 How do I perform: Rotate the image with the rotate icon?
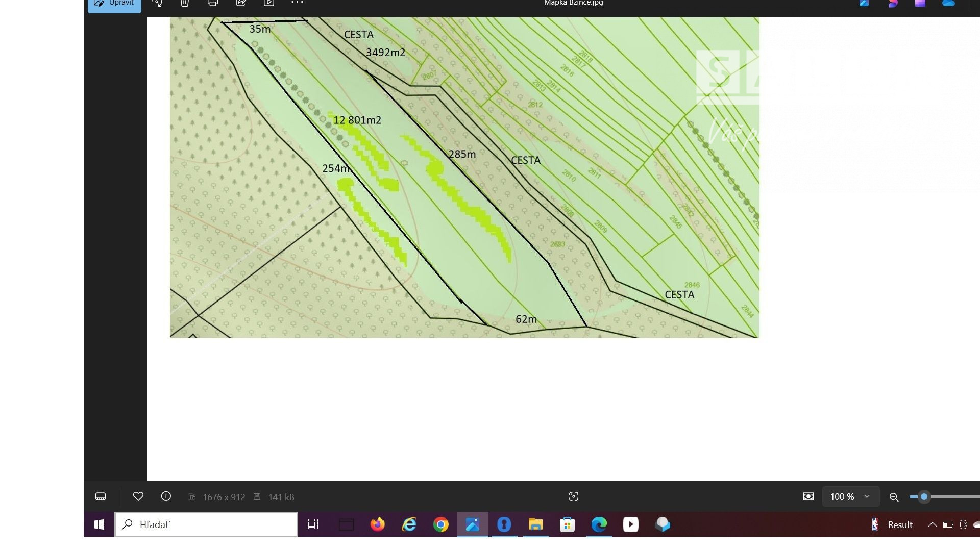[157, 3]
